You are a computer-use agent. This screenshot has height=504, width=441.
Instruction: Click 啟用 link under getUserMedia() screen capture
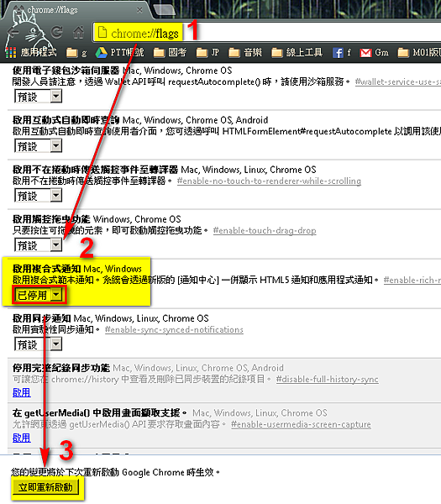click(22, 438)
